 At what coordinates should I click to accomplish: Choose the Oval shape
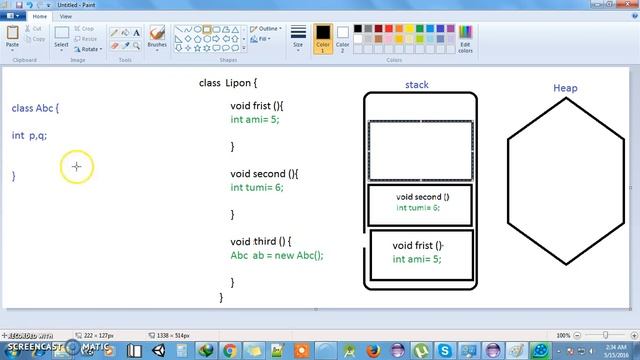click(197, 29)
